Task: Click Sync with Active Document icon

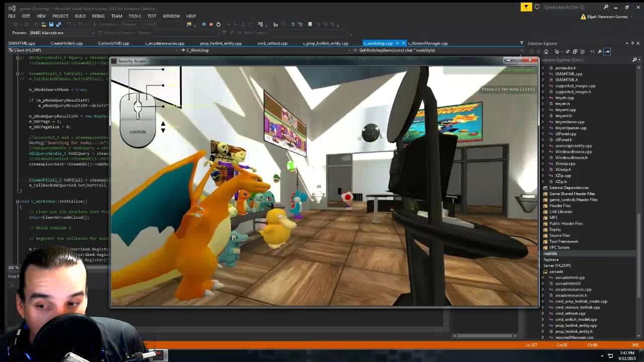Action: pyautogui.click(x=568, y=52)
